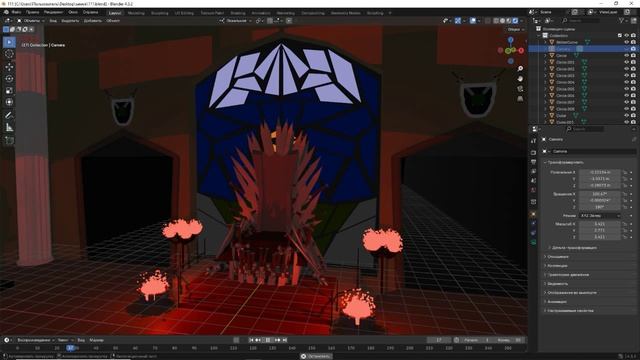Viewport: 640px width, 360px height.
Task: Click the Scale Y value field
Action: click(600, 231)
